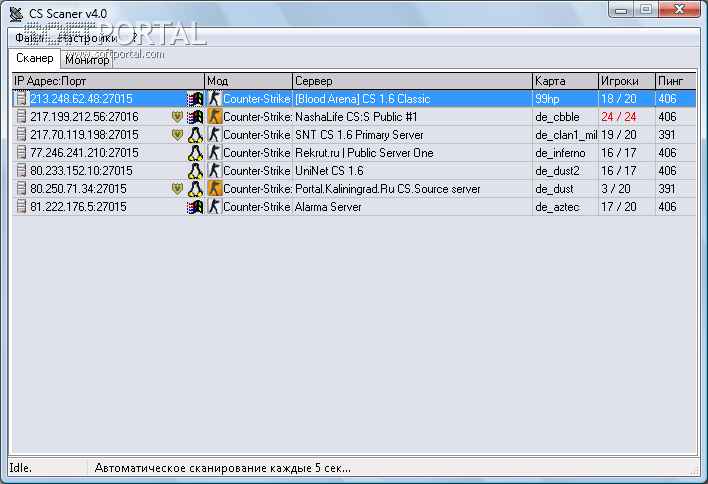Sort by IP Адрес:Порт column header
This screenshot has height=484, width=708.
click(108, 81)
